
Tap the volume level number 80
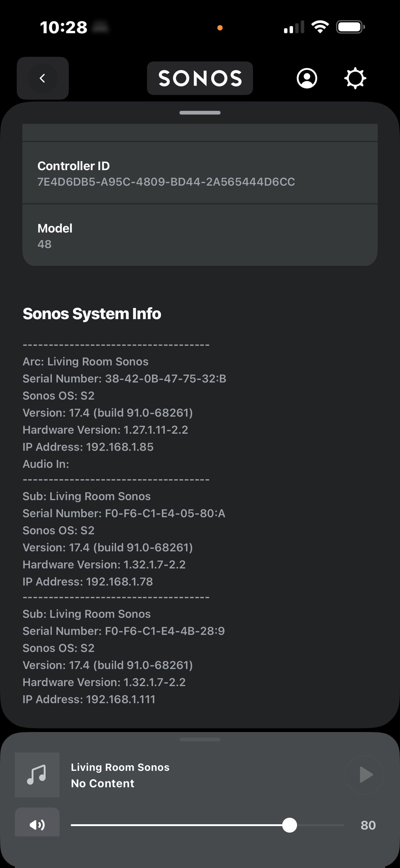coord(368,825)
